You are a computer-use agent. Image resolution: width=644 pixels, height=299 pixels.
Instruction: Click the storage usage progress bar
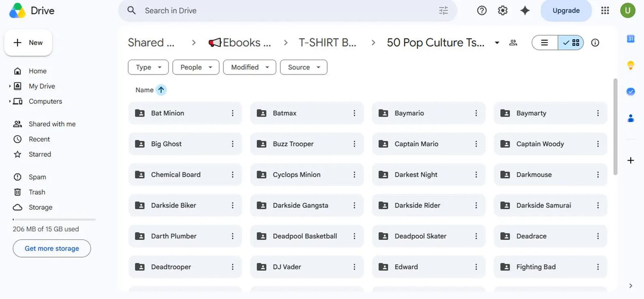pyautogui.click(x=54, y=219)
